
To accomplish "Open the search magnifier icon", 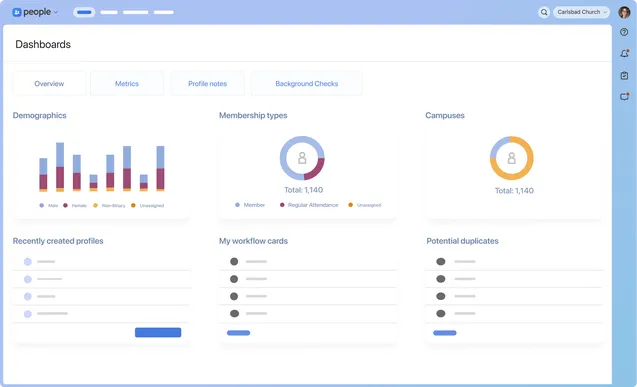I will (544, 12).
